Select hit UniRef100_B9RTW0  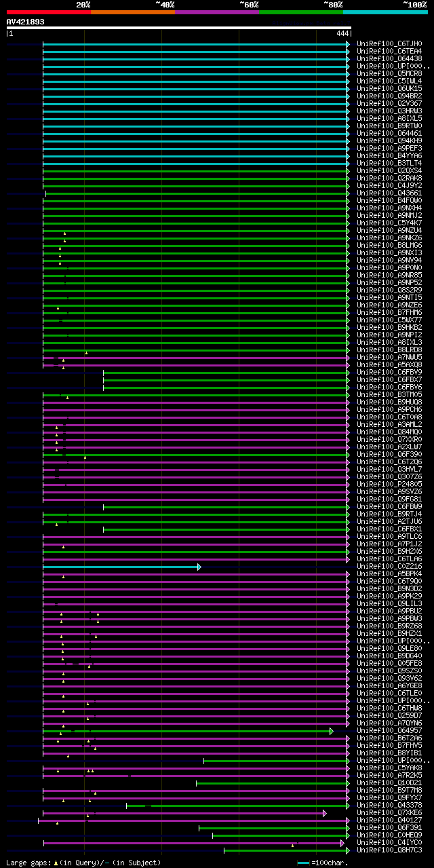(389, 126)
